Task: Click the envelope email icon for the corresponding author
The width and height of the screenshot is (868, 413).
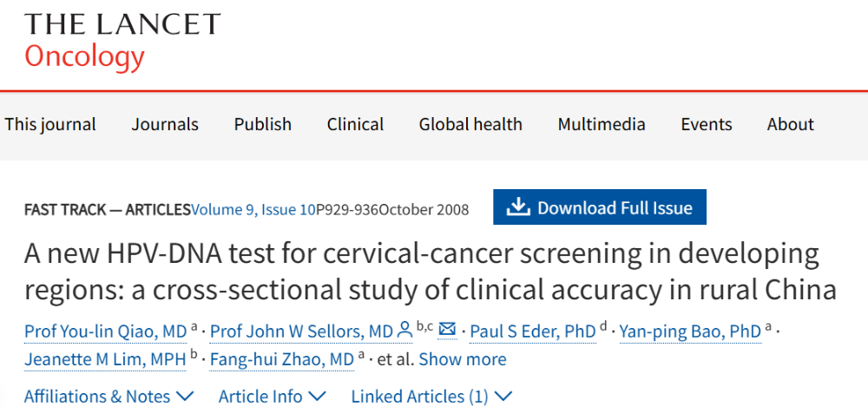Action: (447, 331)
